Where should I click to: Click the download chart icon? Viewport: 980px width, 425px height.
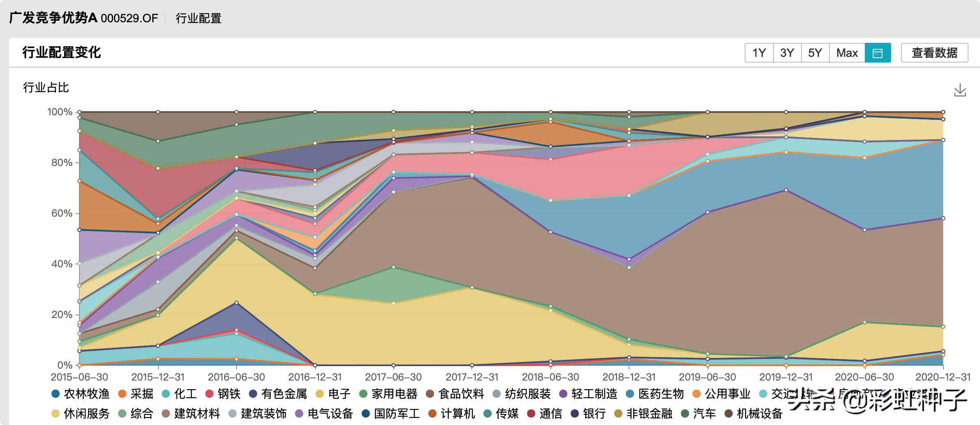(960, 90)
